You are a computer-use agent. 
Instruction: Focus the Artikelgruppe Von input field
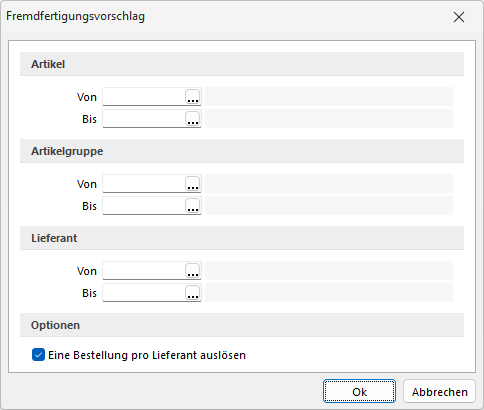coord(144,184)
